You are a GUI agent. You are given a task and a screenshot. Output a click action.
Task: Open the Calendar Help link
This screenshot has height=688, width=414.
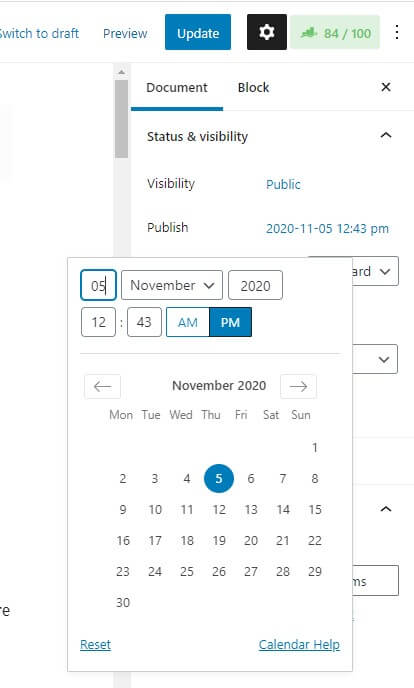299,644
